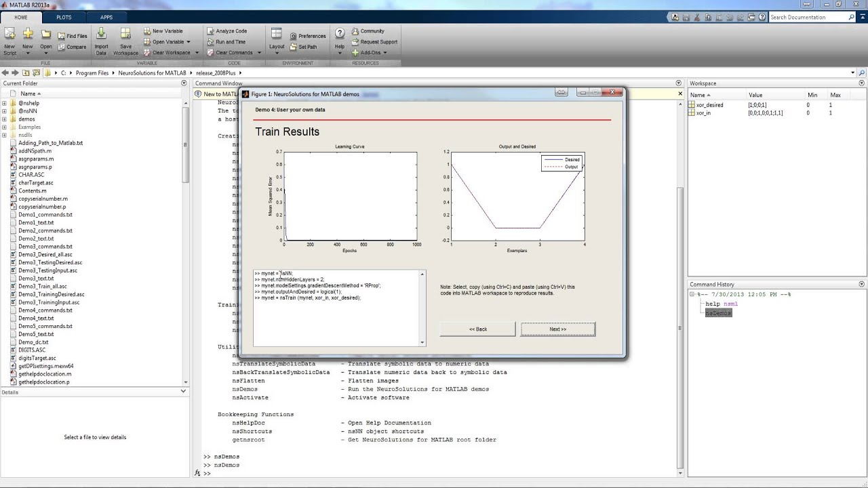Open the Layout menu
The width and height of the screenshot is (868, 488).
tap(277, 41)
